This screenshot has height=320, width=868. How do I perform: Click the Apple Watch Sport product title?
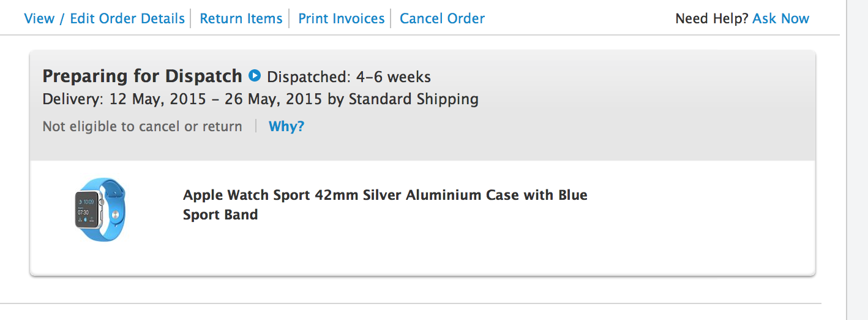[385, 196]
